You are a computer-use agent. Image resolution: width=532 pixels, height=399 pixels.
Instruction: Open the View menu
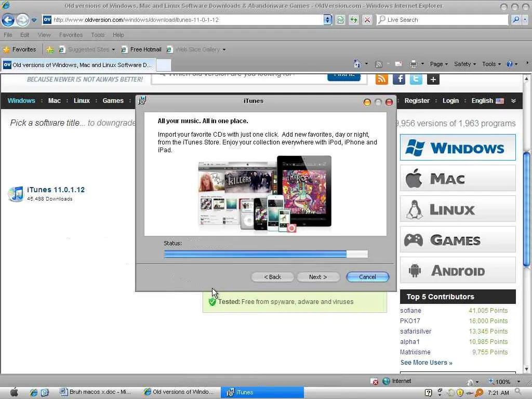44,35
